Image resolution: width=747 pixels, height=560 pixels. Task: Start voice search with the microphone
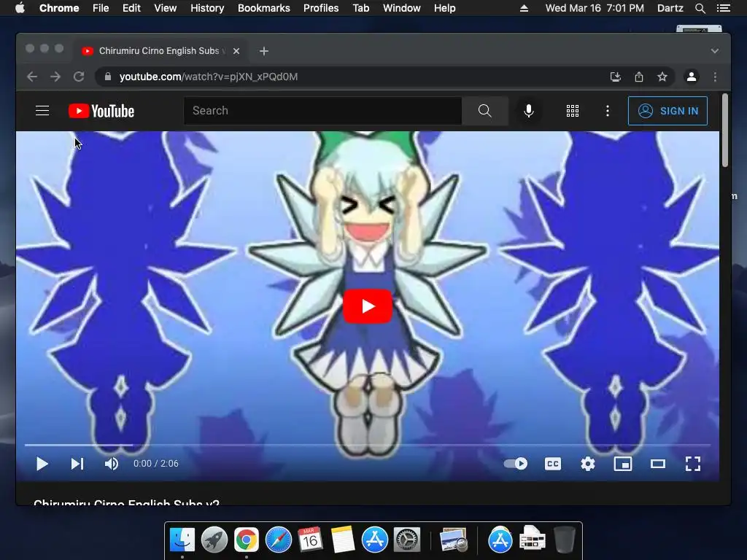click(528, 111)
